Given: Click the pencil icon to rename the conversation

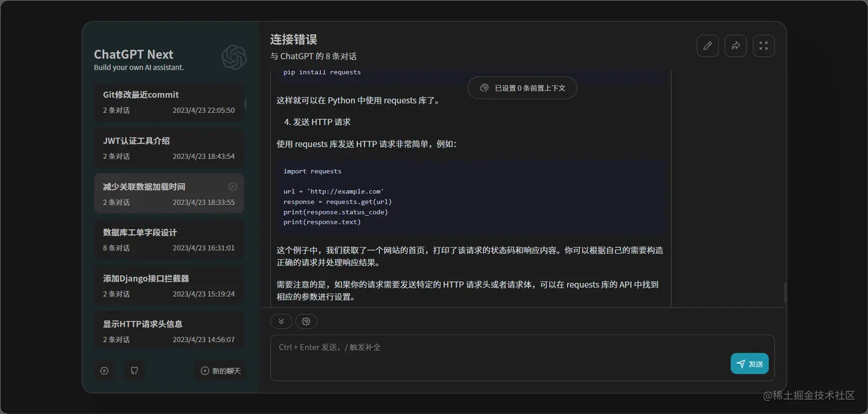Looking at the screenshot, I should (707, 45).
